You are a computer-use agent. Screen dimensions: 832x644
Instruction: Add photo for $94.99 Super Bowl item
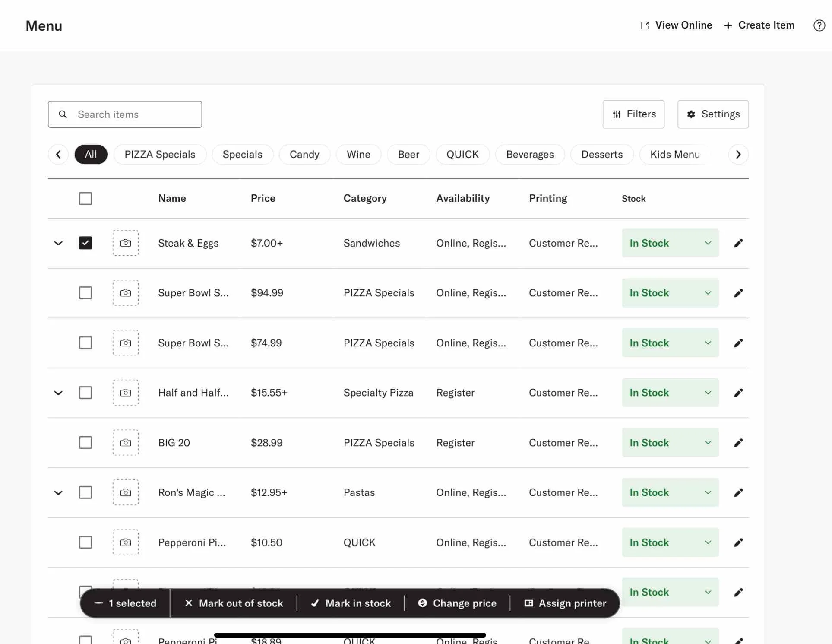(126, 293)
